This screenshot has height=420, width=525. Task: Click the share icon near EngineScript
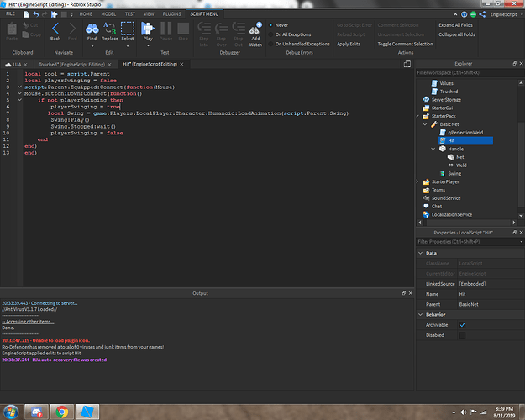click(482, 14)
